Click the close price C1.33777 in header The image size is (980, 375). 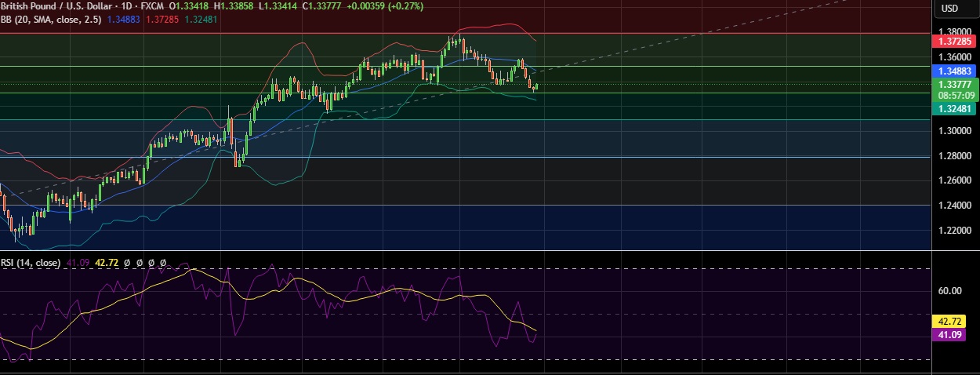(322, 6)
